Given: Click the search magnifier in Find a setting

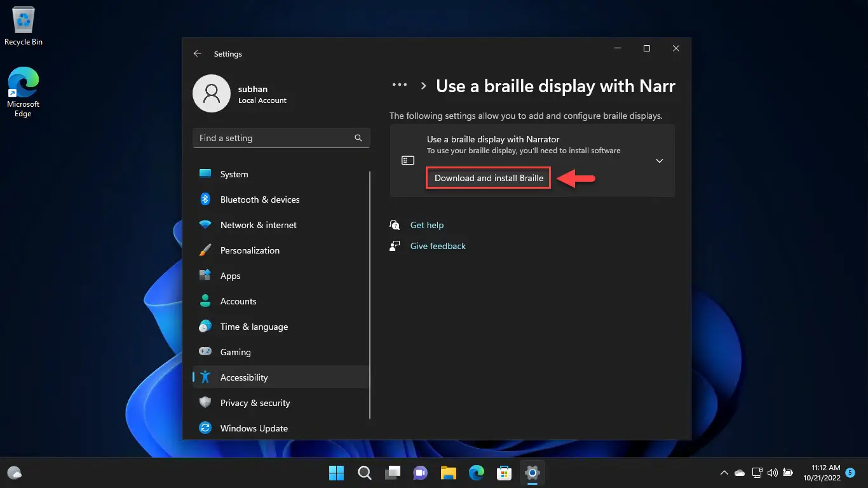Looking at the screenshot, I should point(358,138).
